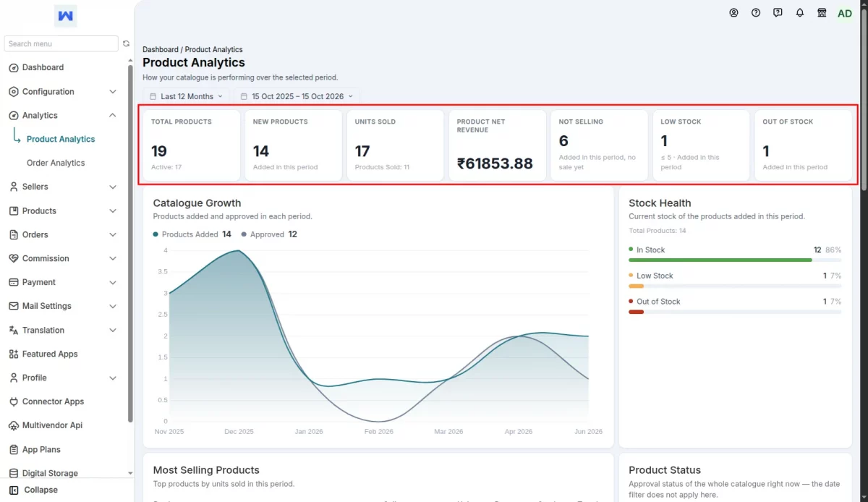This screenshot has width=868, height=502.
Task: Open the Last 12 Months period dropdown
Action: [187, 96]
